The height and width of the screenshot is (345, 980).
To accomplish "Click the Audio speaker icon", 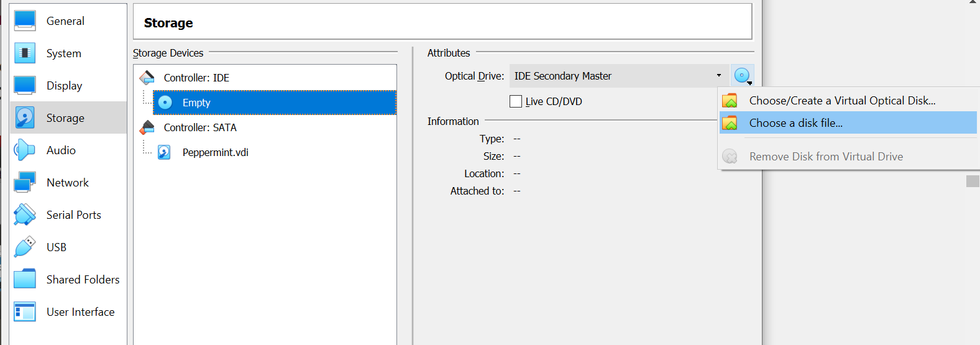I will (25, 150).
